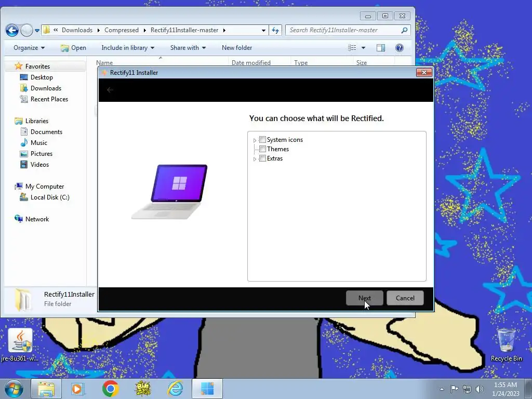Sort by Type column header

pos(301,63)
